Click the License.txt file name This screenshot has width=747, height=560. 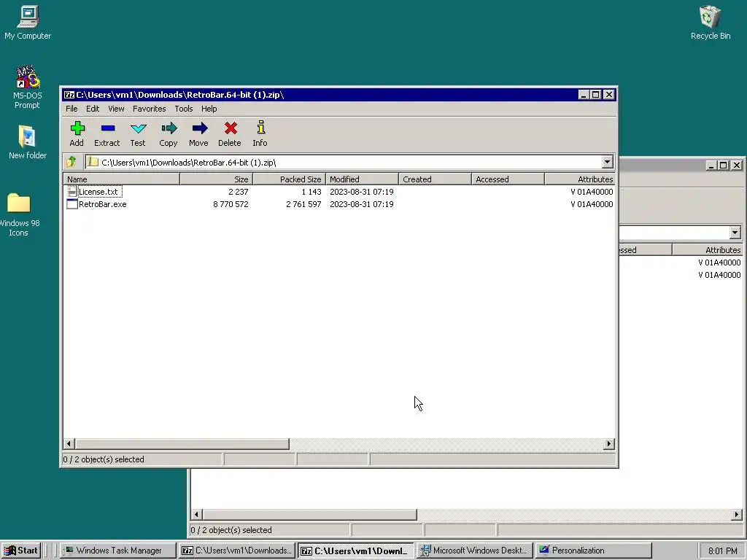click(x=98, y=192)
